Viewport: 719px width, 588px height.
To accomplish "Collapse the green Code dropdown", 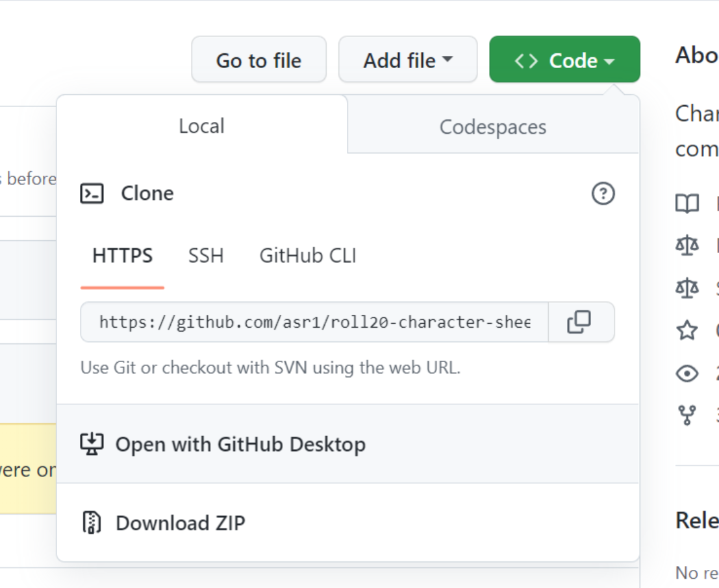I will pyautogui.click(x=564, y=60).
